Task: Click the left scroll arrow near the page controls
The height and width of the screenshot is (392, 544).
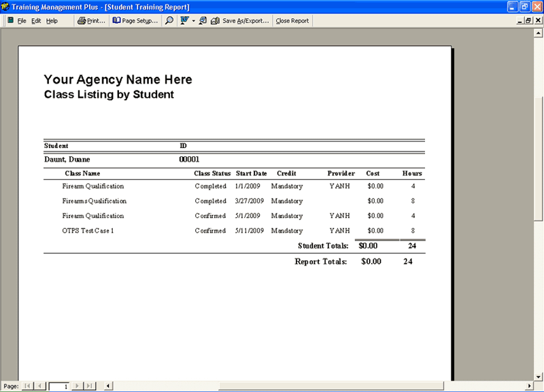Action: point(107,386)
